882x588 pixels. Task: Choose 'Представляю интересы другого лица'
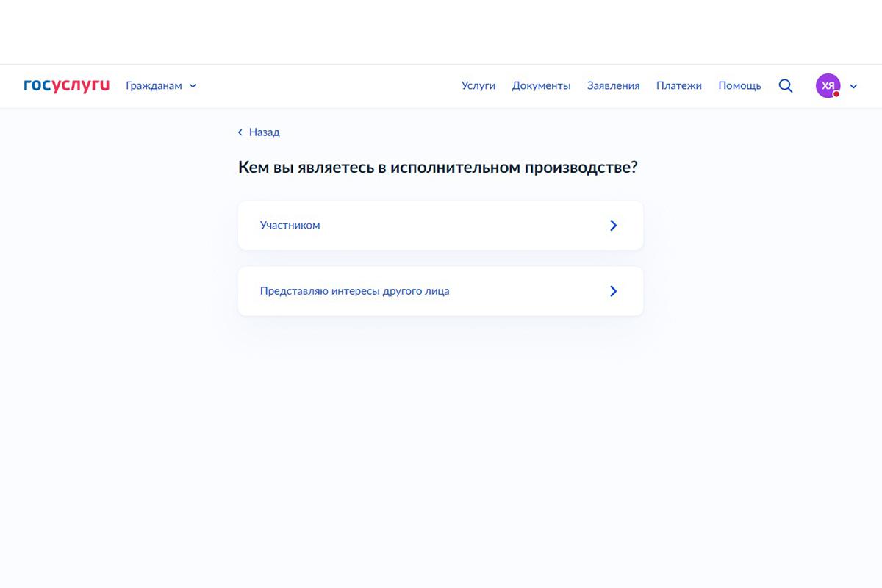(356, 290)
